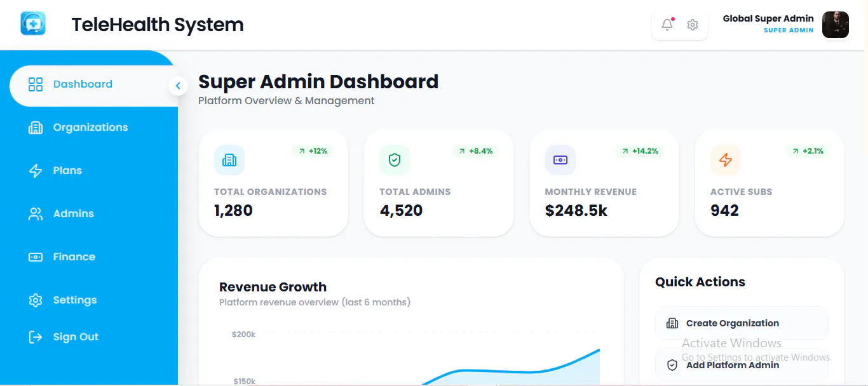Open the Plans section
This screenshot has width=868, height=386.
67,171
